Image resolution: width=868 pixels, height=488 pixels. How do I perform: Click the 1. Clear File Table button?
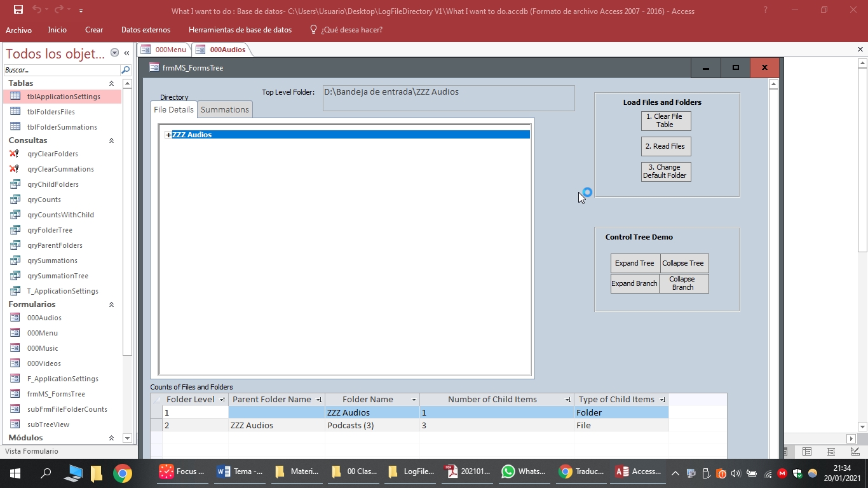(x=666, y=121)
